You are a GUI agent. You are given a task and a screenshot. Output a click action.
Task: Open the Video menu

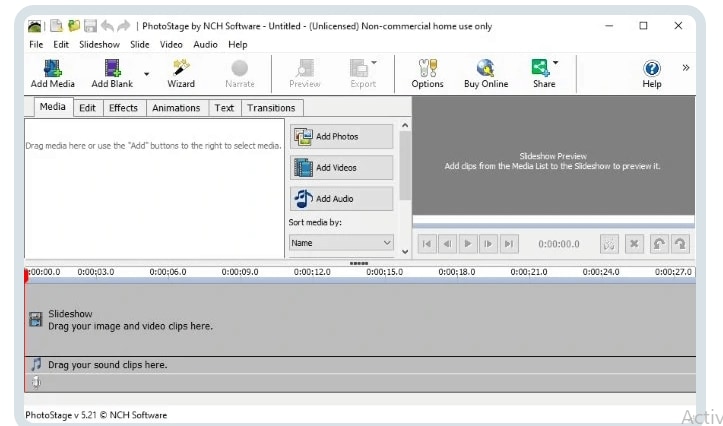pos(171,45)
